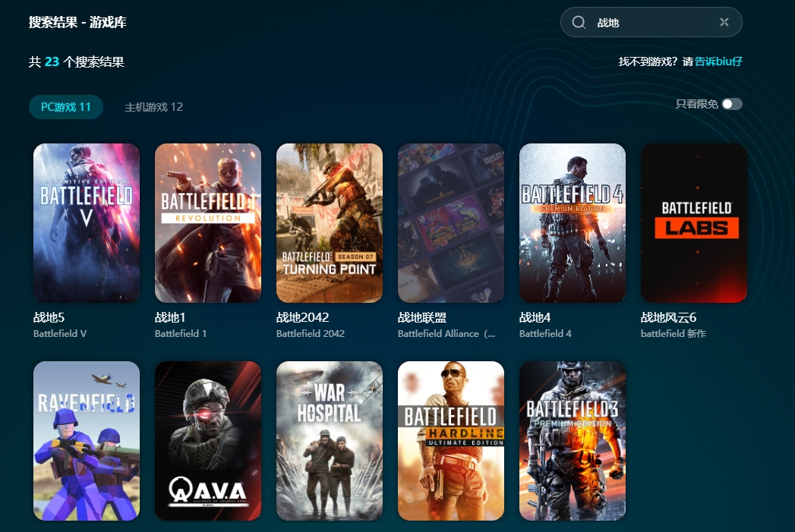This screenshot has height=532, width=795.
Task: Toggle the 只看限免 switch
Action: [732, 104]
